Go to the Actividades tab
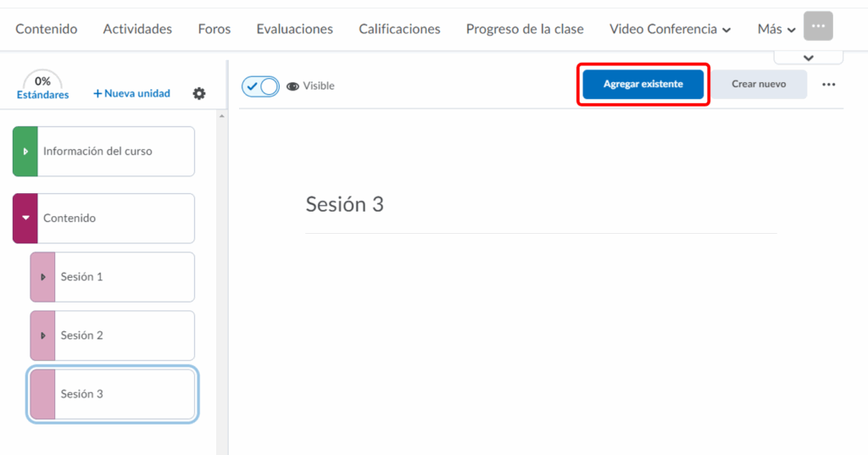 click(137, 29)
